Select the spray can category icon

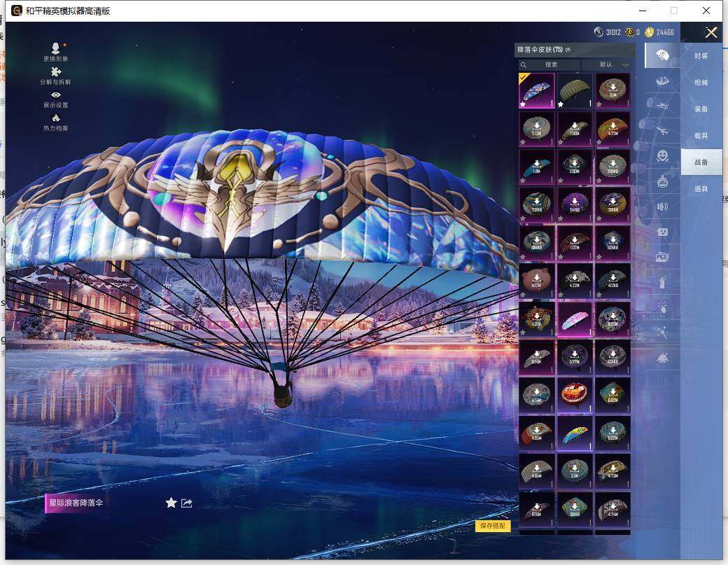coord(662,282)
